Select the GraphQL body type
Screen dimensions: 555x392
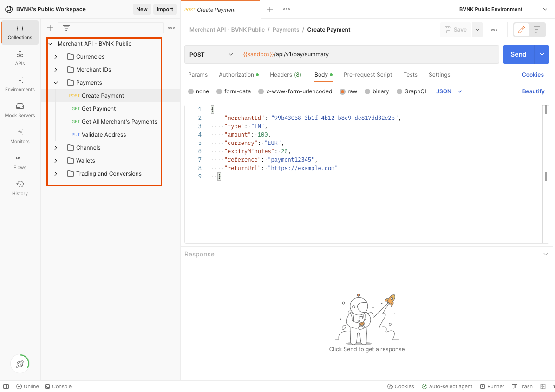(x=412, y=91)
